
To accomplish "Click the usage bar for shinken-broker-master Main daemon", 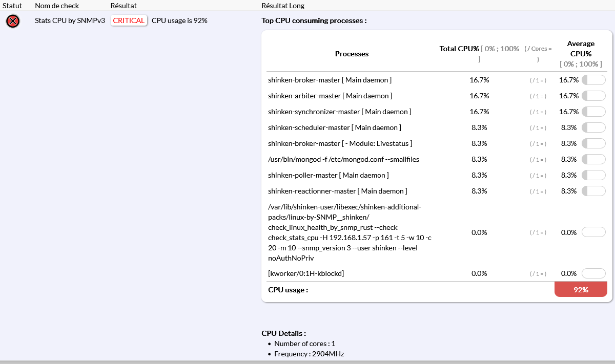I will click(x=593, y=80).
